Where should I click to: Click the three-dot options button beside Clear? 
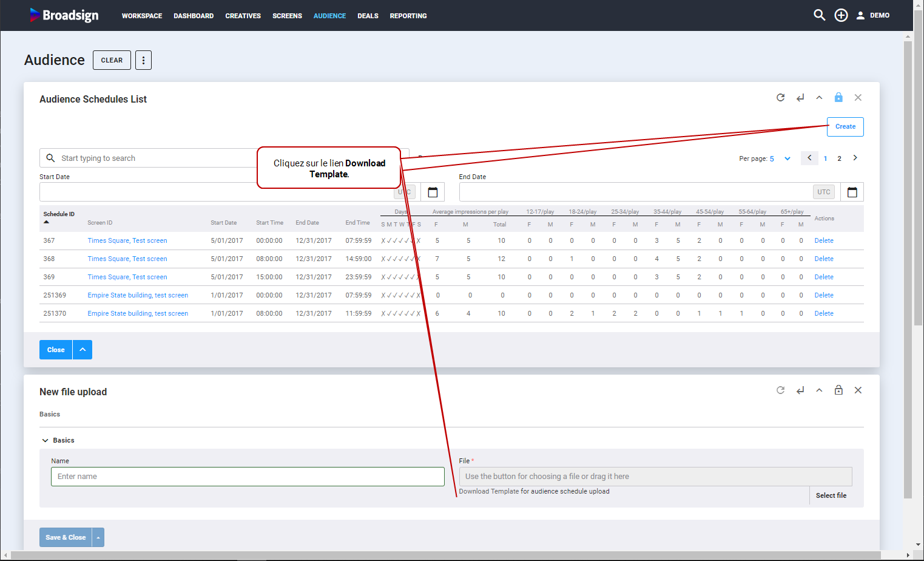[143, 60]
